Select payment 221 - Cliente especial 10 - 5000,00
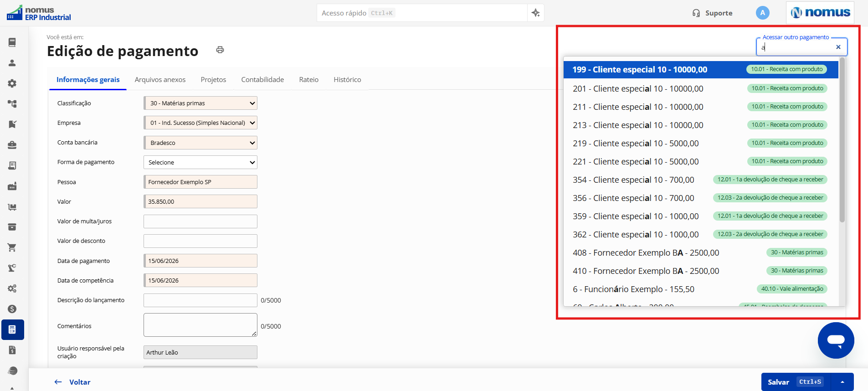This screenshot has width=868, height=391. pyautogui.click(x=701, y=161)
